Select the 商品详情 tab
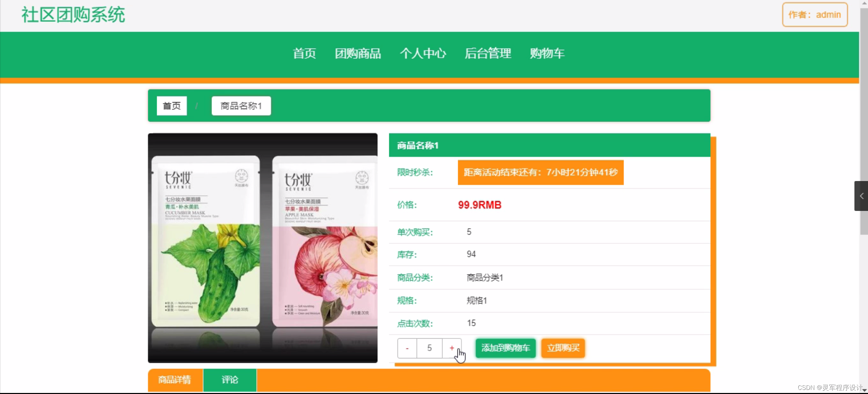 (175, 380)
